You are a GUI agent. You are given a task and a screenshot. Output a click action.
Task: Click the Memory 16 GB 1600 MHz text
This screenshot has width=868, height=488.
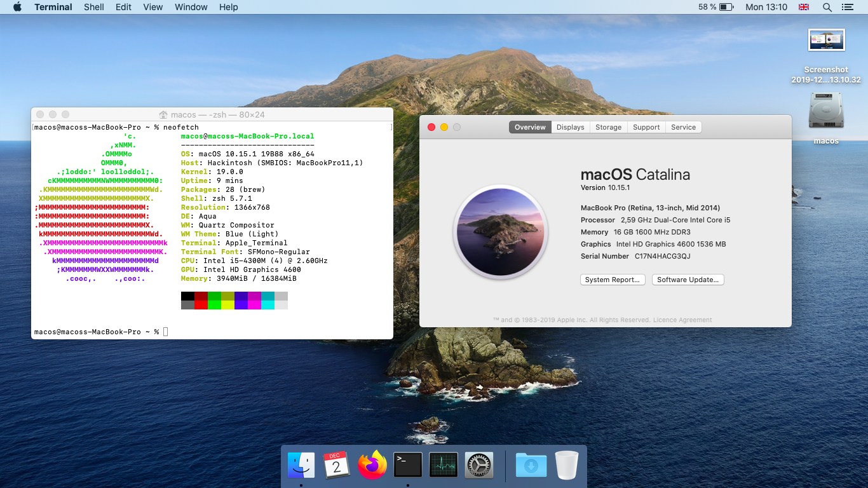[635, 232]
